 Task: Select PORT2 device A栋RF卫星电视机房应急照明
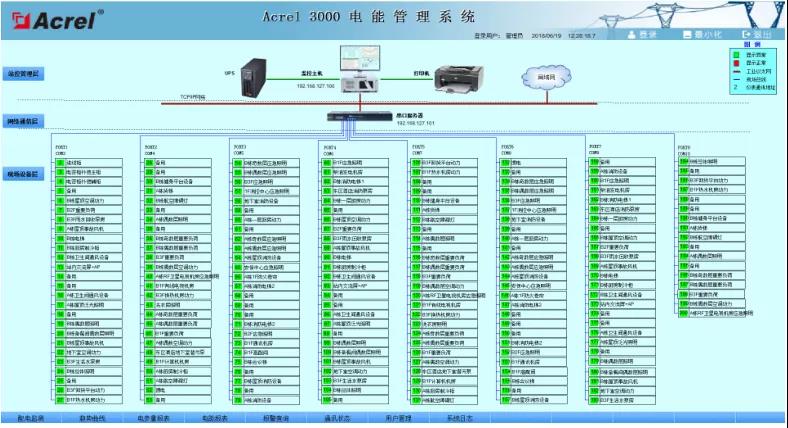pyautogui.click(x=183, y=276)
